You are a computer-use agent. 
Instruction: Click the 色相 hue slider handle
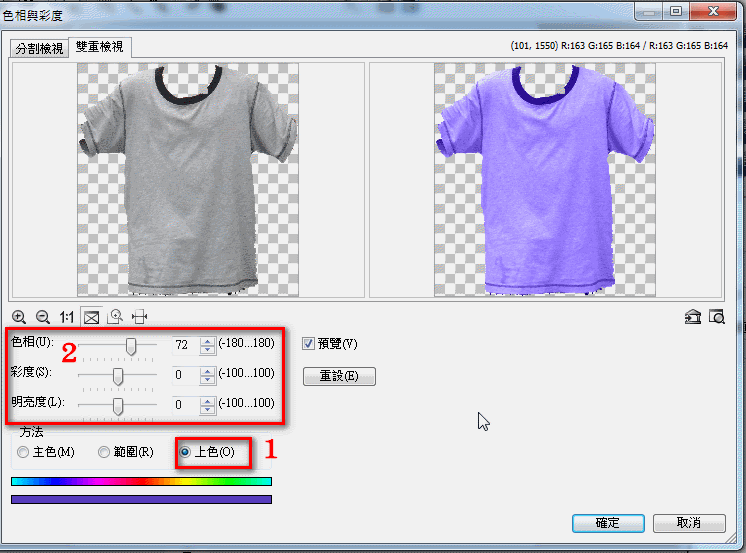click(x=130, y=345)
